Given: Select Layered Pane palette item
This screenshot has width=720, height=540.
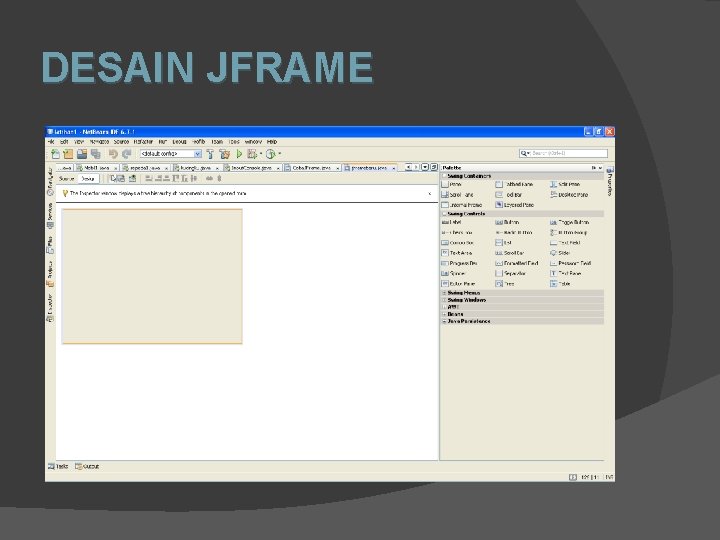Looking at the screenshot, I should [x=515, y=205].
